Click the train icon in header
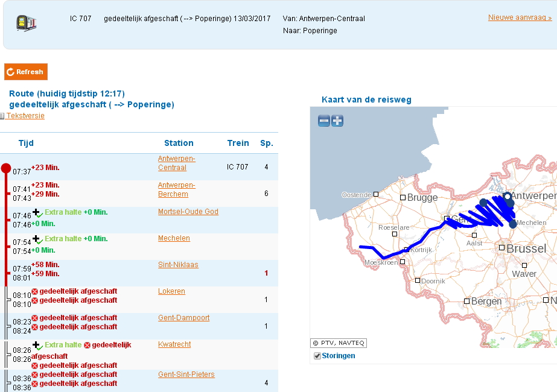This screenshot has width=557, height=392. point(25,23)
